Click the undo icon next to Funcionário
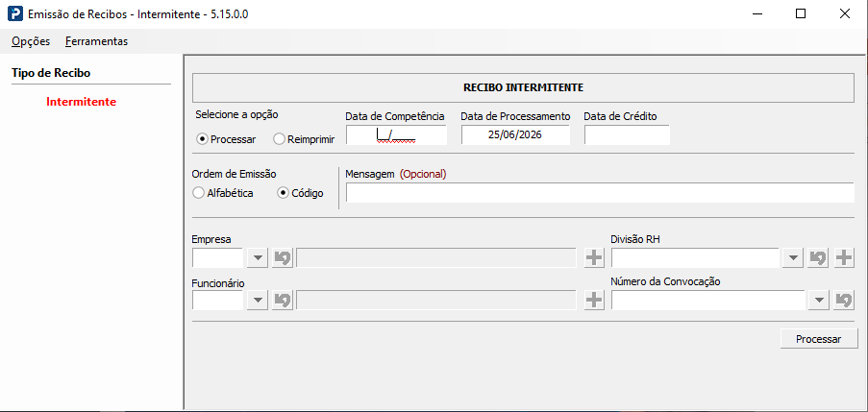868x412 pixels. point(283,301)
